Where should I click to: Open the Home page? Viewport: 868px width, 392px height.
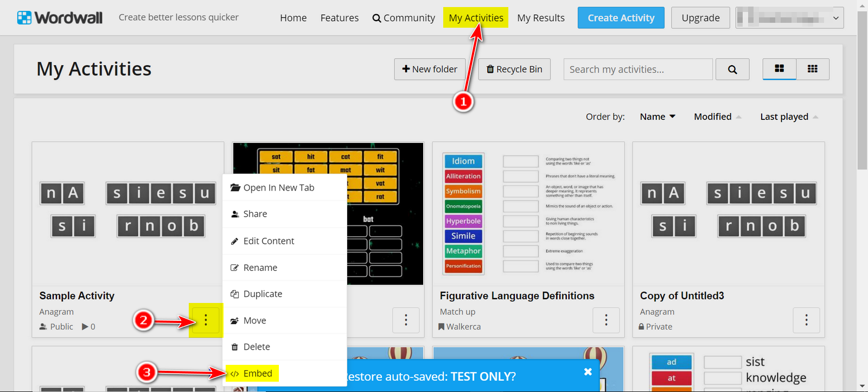(293, 18)
